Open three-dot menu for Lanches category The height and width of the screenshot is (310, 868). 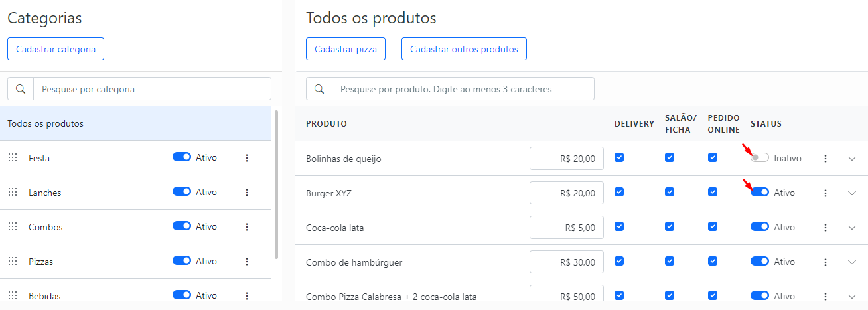coord(247,193)
